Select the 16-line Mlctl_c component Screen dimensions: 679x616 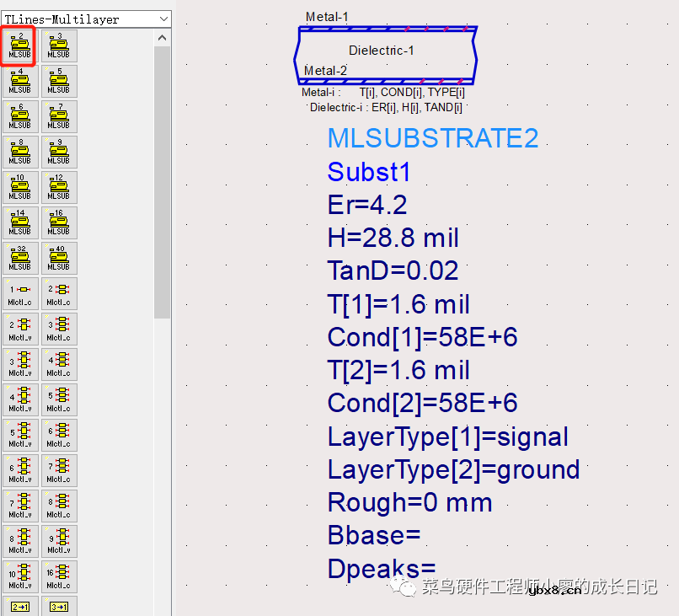tap(58, 576)
